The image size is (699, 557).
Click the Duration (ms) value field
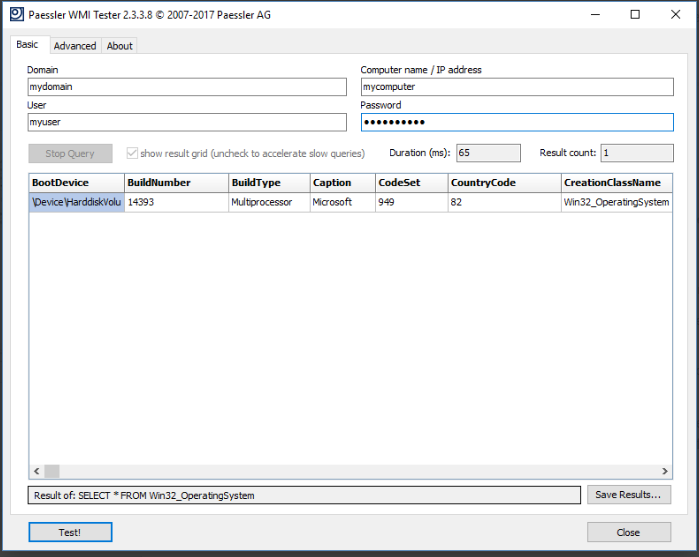[488, 153]
